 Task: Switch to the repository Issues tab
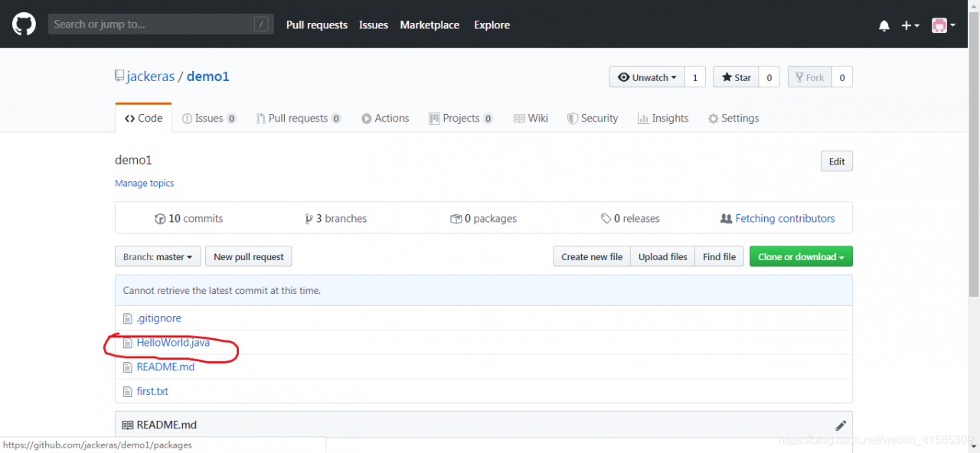click(210, 118)
